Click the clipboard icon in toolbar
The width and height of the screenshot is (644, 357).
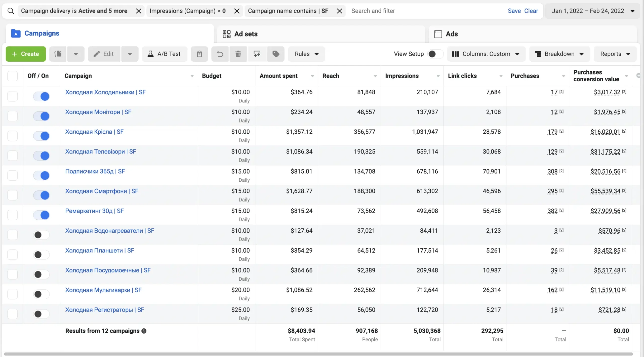(199, 54)
